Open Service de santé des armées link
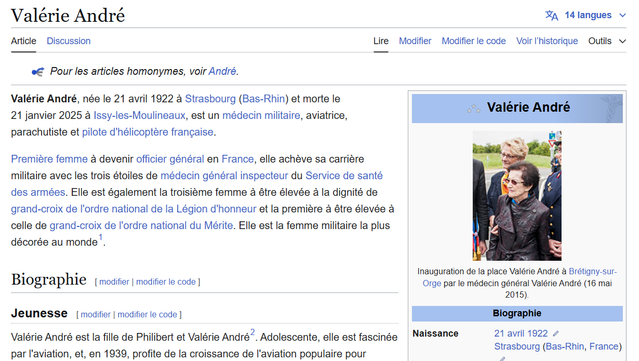The height and width of the screenshot is (361, 639). [x=344, y=176]
